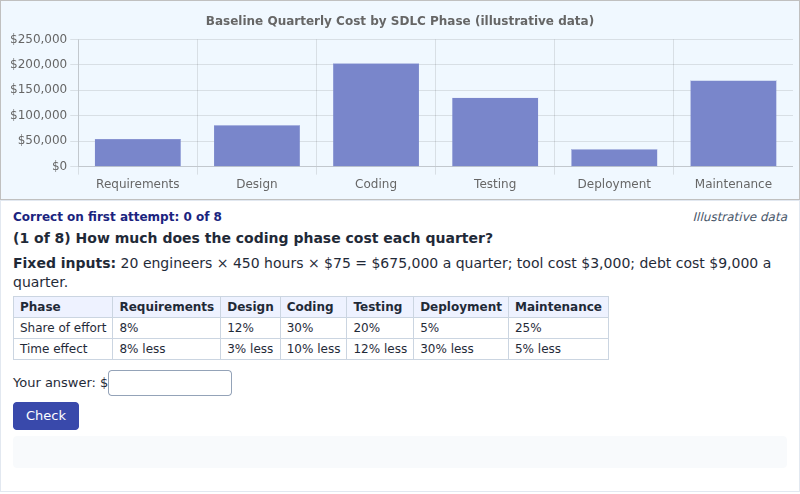The width and height of the screenshot is (800, 494).
Task: Click the '$150,000' y-axis label
Action: pos(38,89)
